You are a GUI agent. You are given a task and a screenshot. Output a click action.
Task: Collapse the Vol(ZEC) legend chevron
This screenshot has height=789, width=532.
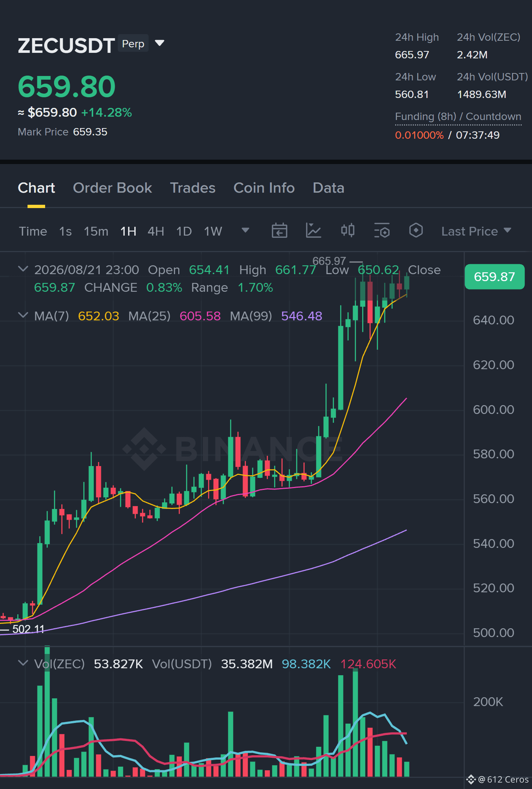tap(23, 663)
